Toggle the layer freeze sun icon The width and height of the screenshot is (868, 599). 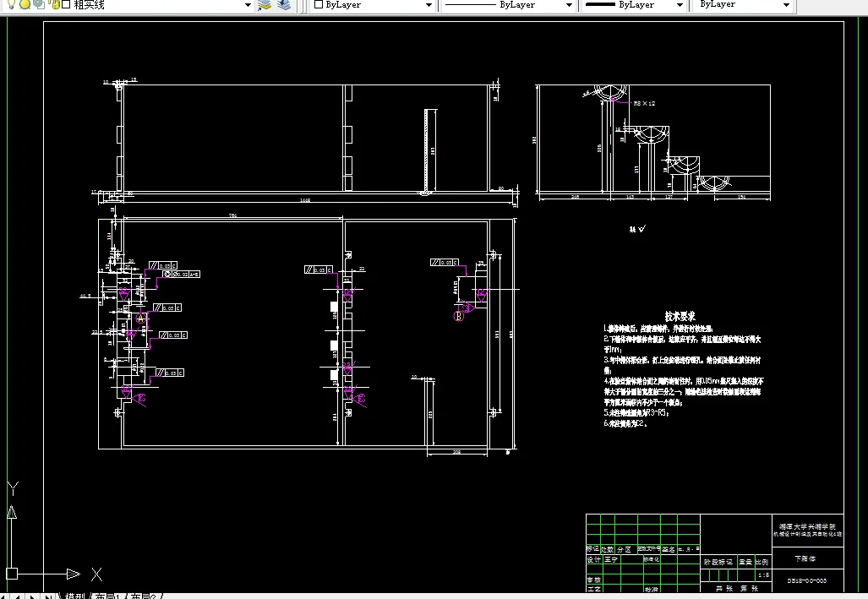click(x=25, y=4)
